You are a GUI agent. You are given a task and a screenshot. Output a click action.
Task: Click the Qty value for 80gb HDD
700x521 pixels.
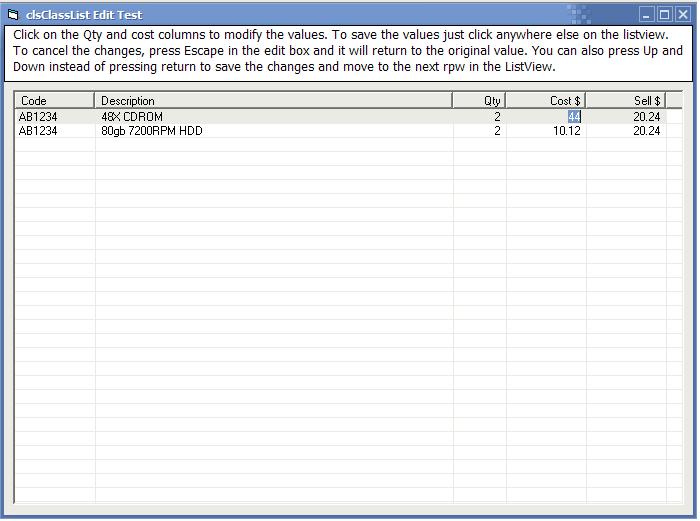pyautogui.click(x=497, y=131)
